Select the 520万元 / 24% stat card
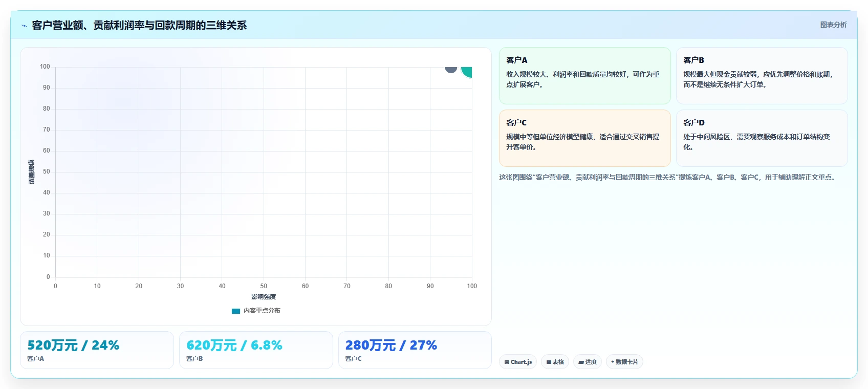868x389 pixels. (x=97, y=350)
